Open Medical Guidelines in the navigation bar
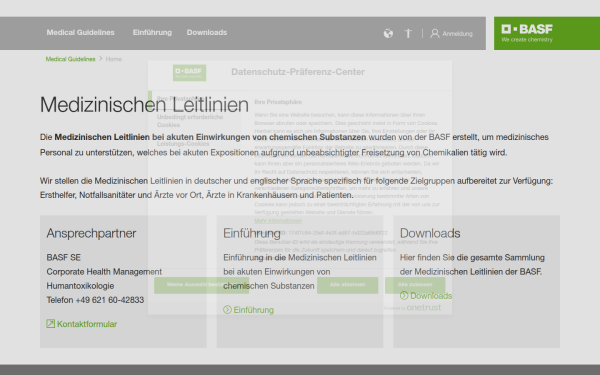 point(80,33)
